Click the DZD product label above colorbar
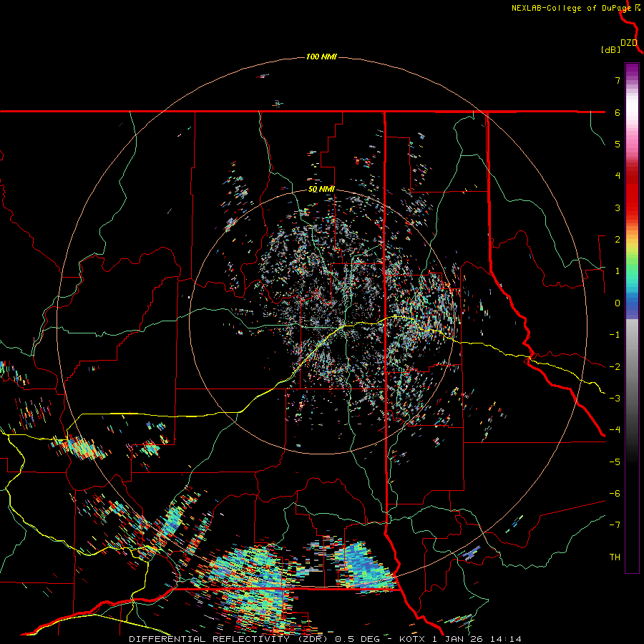This screenshot has width=644, height=644. [629, 43]
